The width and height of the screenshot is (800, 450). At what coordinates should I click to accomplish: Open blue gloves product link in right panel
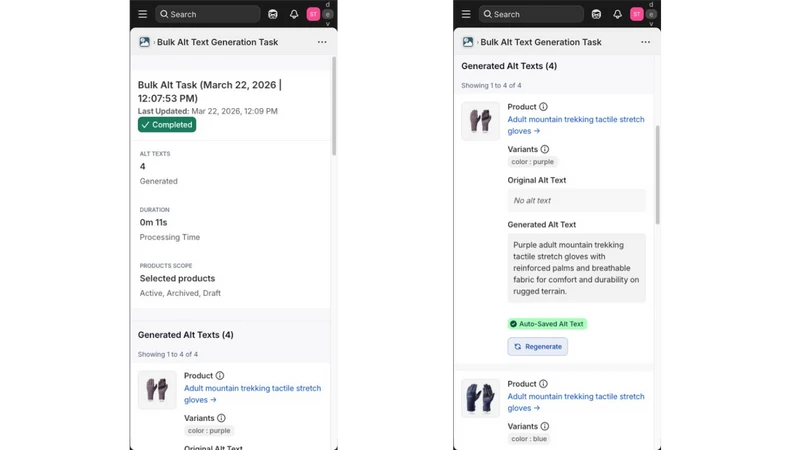pos(576,402)
